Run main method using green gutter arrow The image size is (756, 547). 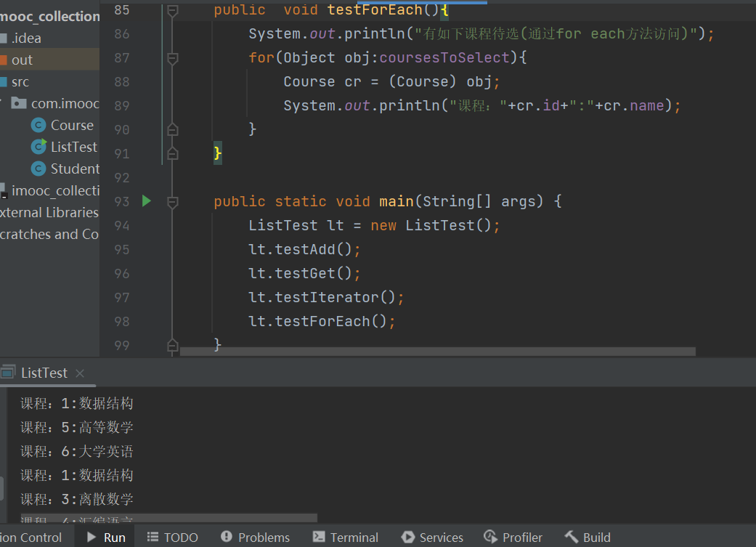click(147, 201)
